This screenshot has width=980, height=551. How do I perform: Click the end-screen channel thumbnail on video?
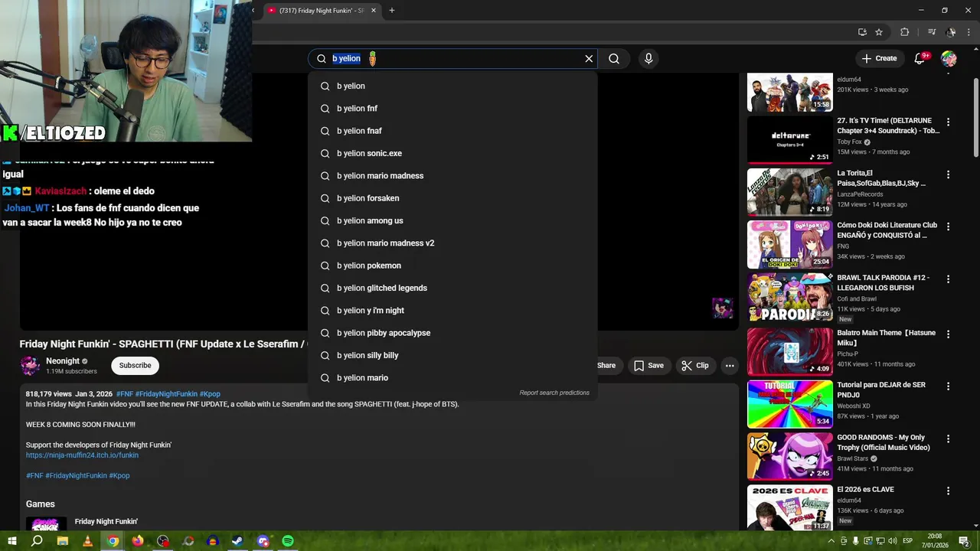[723, 308]
